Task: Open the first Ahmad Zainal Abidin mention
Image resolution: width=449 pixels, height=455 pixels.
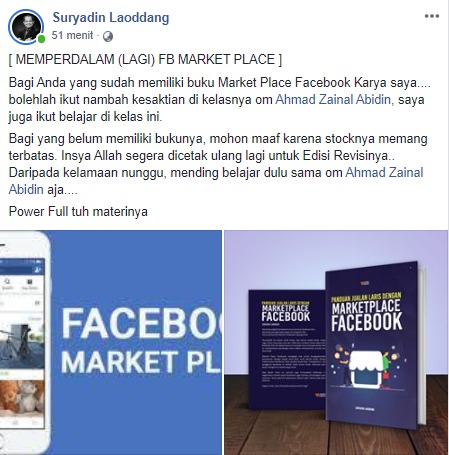Action: click(334, 100)
